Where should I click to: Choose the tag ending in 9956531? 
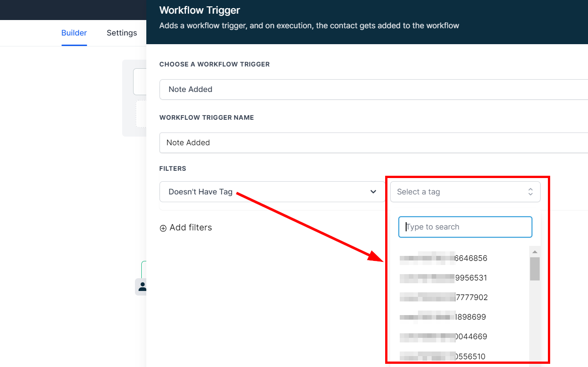(x=443, y=278)
